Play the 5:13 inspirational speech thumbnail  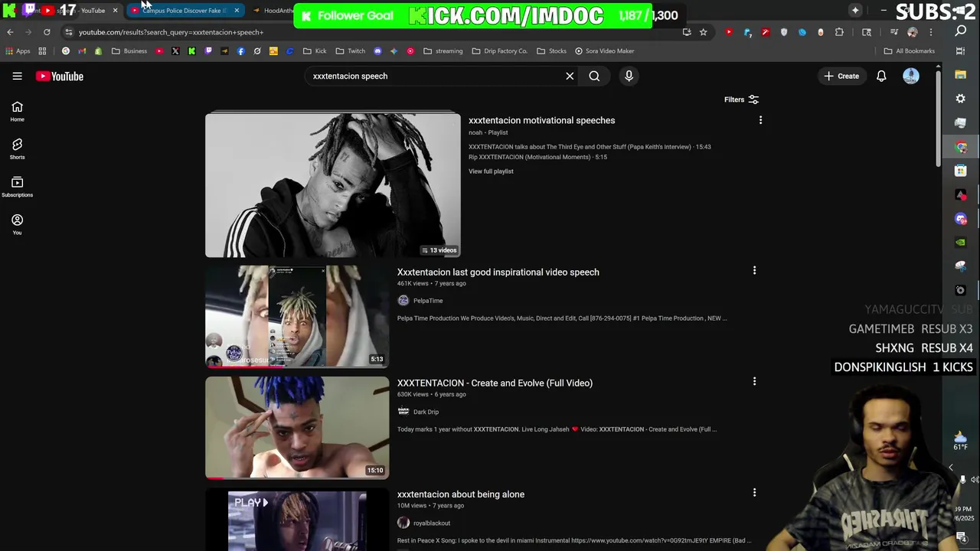point(297,317)
